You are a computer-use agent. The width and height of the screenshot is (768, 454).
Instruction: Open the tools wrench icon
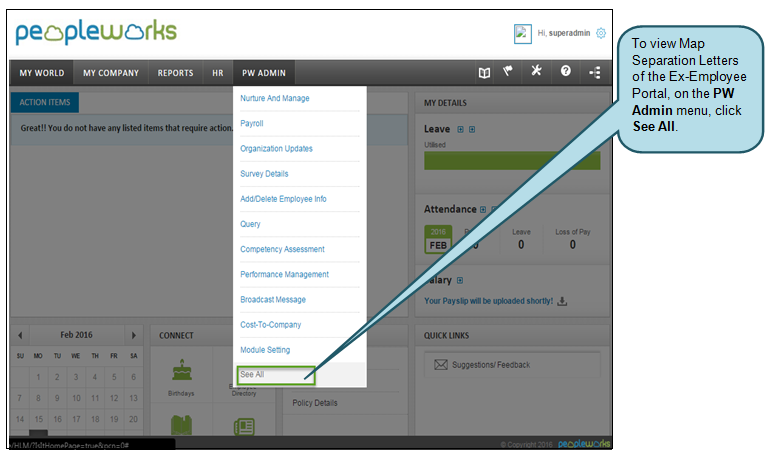[536, 71]
